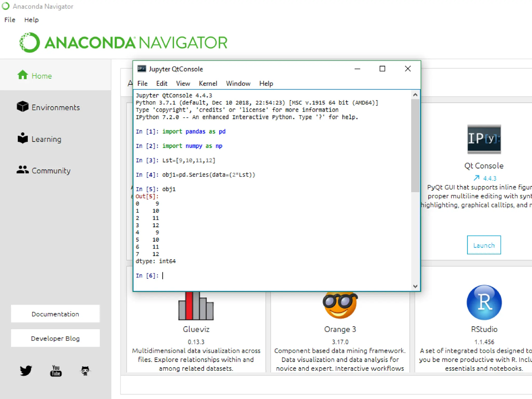The image size is (532, 399).
Task: Open the Documentation button
Action: [x=55, y=314]
